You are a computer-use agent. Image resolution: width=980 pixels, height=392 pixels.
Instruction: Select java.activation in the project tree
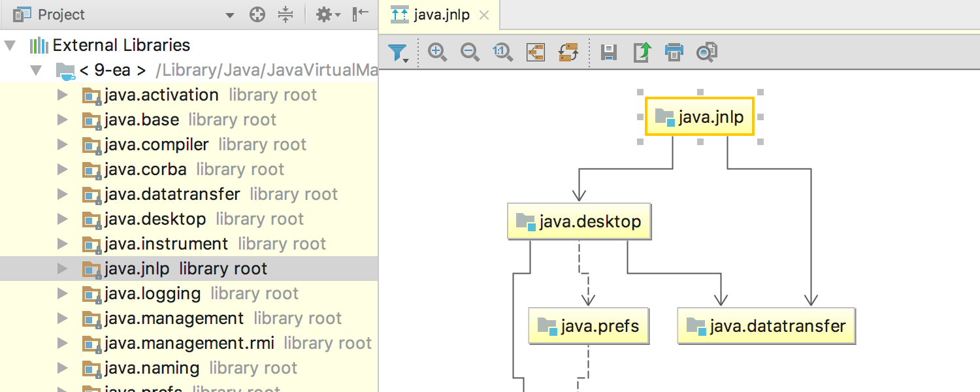[x=189, y=95]
